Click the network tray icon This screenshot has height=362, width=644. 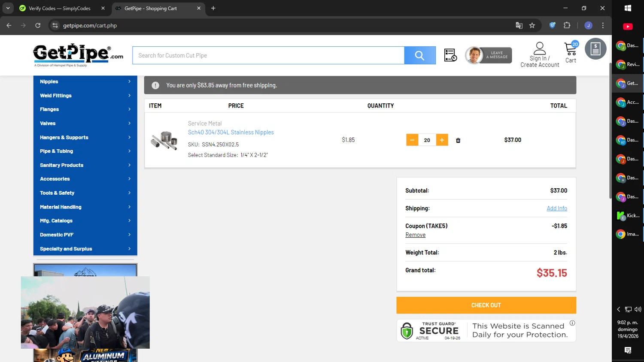[628, 309]
